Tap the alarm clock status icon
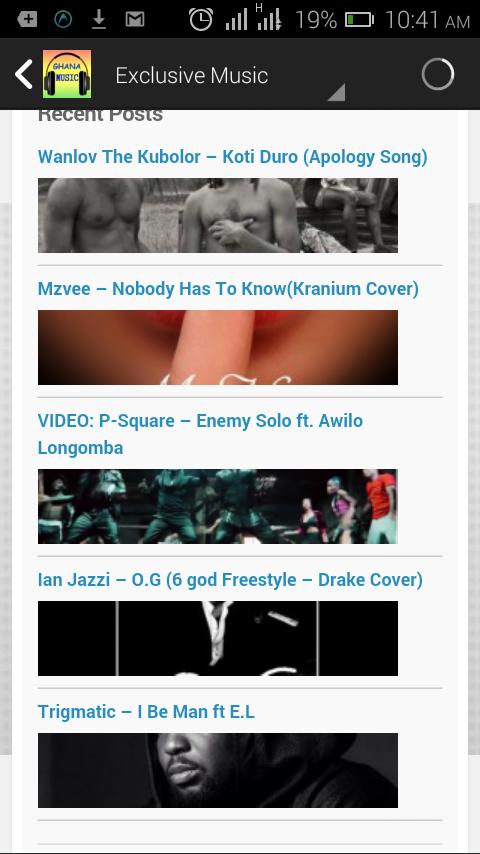480x854 pixels. (201, 20)
